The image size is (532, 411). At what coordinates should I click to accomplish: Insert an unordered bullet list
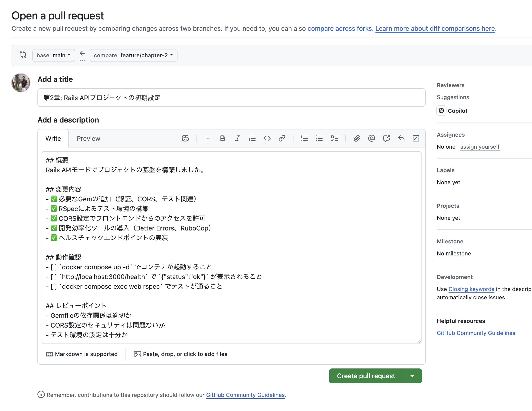point(319,138)
